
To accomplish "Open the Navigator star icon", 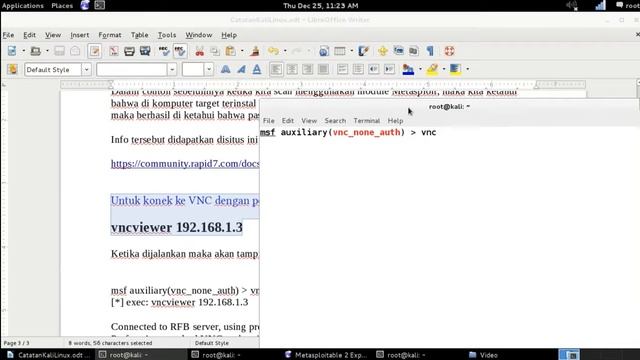I will [x=382, y=51].
